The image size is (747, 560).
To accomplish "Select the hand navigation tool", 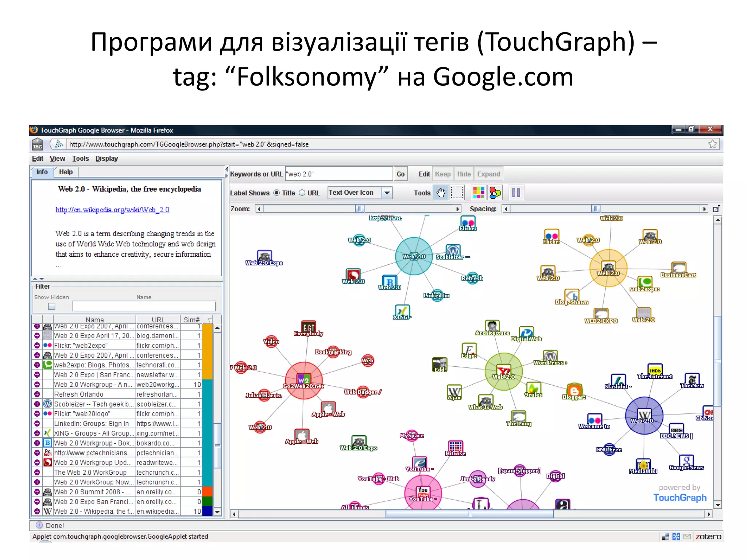I will 441,192.
